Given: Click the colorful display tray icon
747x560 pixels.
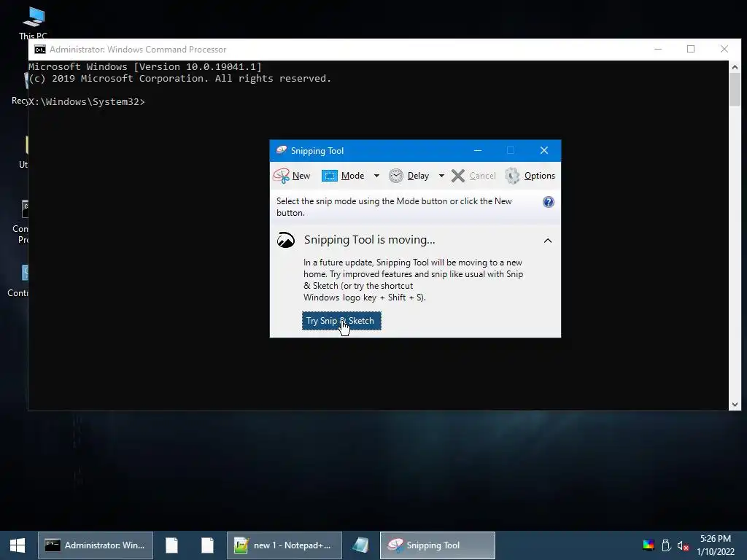Looking at the screenshot, I should pyautogui.click(x=649, y=545).
